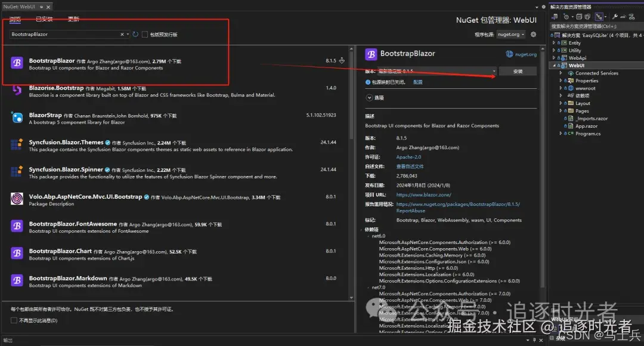Select the App.razor file
This screenshot has height=346, width=644.
pos(586,126)
